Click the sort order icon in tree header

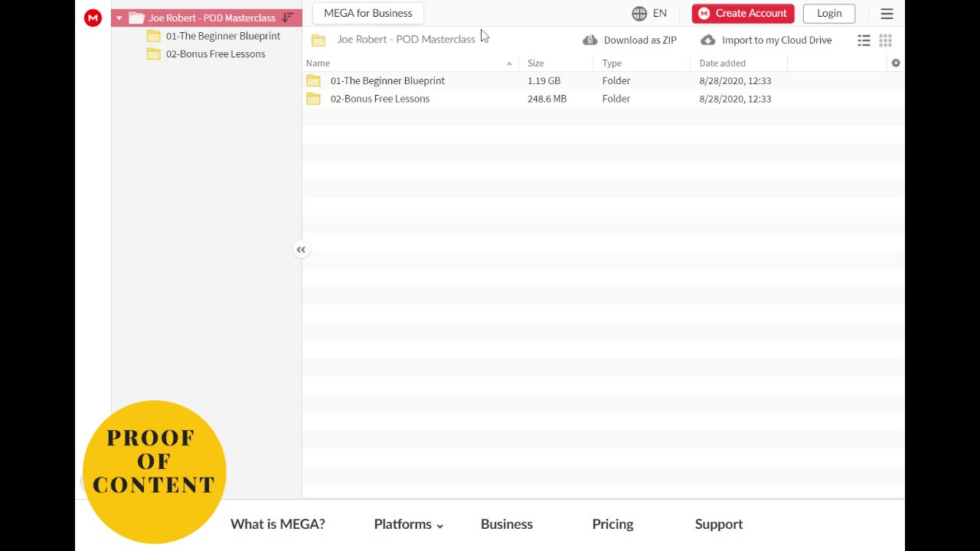288,18
